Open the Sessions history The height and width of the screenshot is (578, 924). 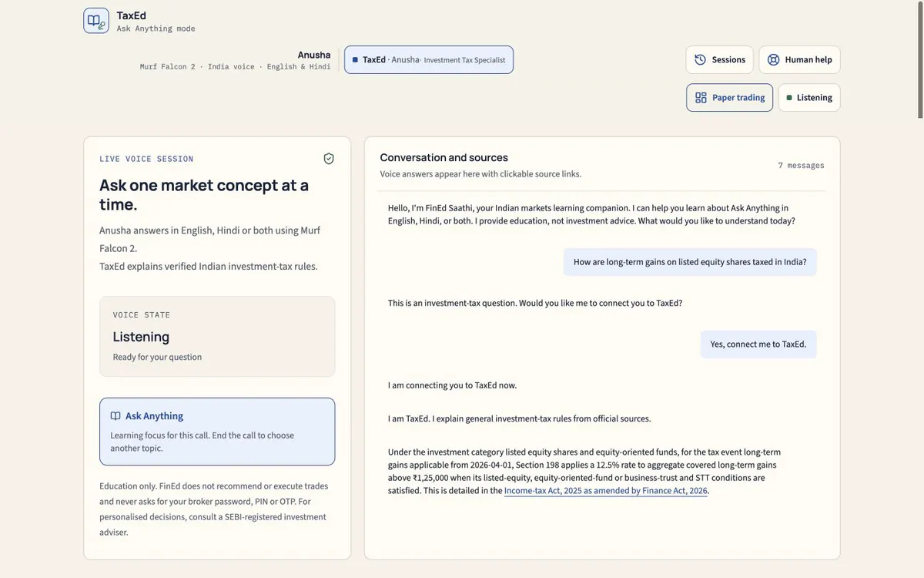719,60
